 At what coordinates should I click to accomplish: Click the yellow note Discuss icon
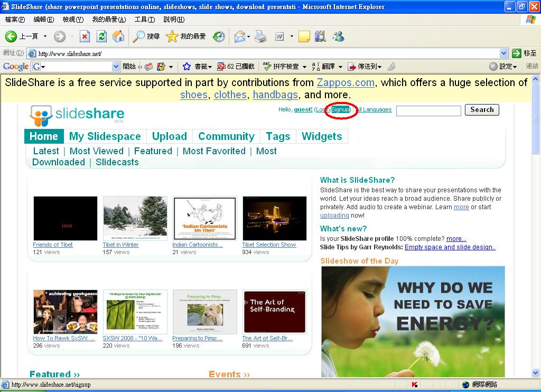[304, 36]
